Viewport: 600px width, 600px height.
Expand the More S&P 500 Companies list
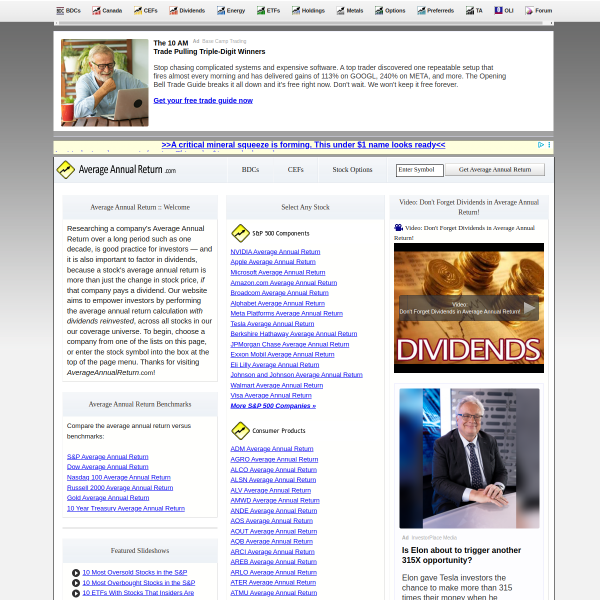(273, 406)
